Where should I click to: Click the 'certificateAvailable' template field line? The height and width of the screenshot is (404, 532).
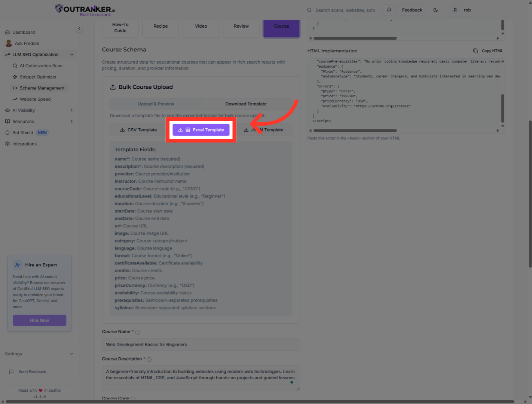click(x=159, y=263)
